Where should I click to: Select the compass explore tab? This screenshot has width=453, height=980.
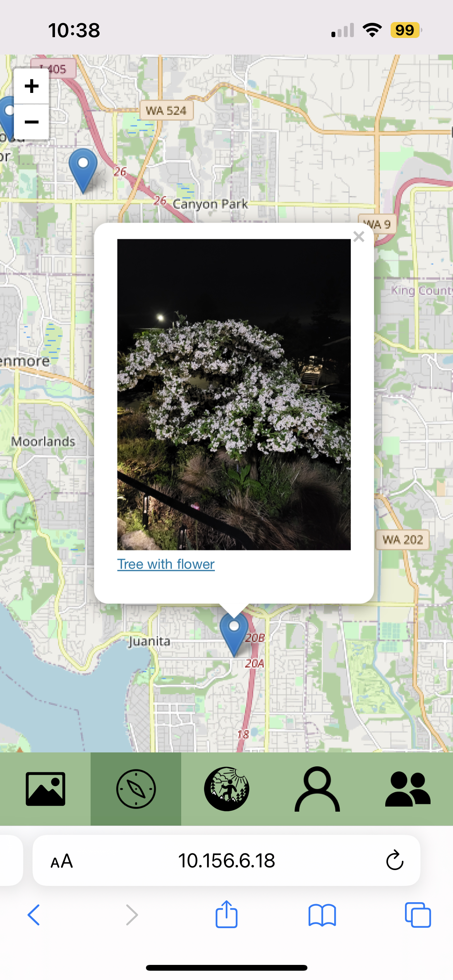(x=136, y=789)
